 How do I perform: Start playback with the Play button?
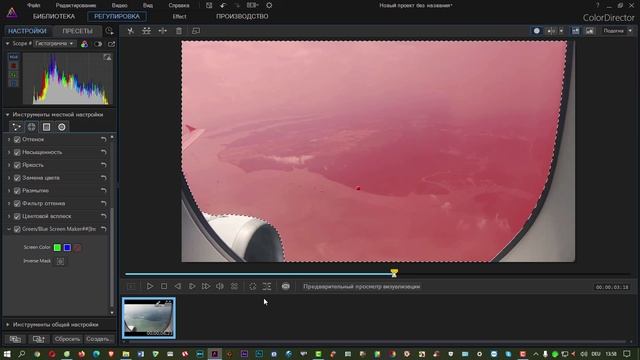(150, 287)
